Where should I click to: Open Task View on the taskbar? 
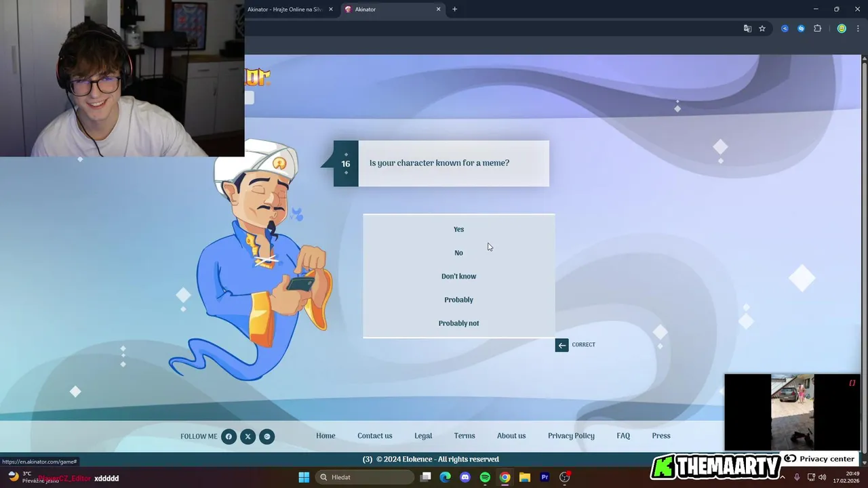pyautogui.click(x=425, y=477)
